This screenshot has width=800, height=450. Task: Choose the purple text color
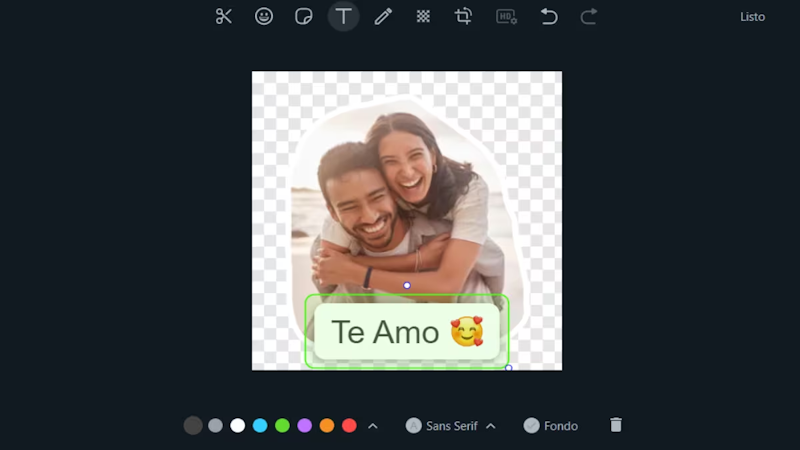pyautogui.click(x=305, y=426)
